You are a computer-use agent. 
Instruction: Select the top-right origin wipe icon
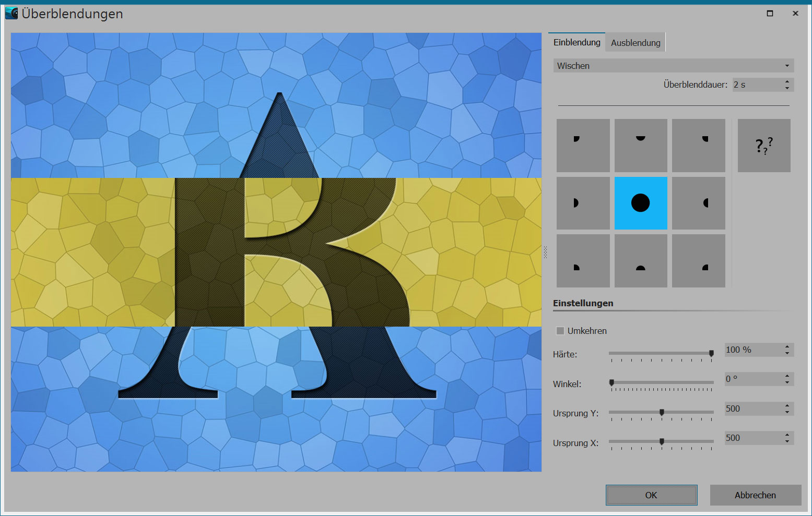pos(698,146)
